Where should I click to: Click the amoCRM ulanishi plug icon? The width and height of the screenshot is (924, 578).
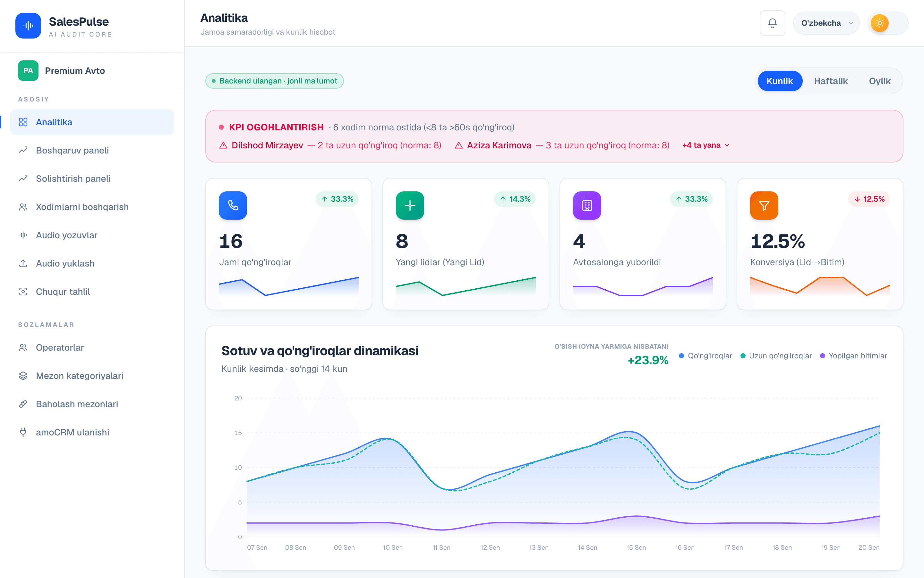pos(23,432)
